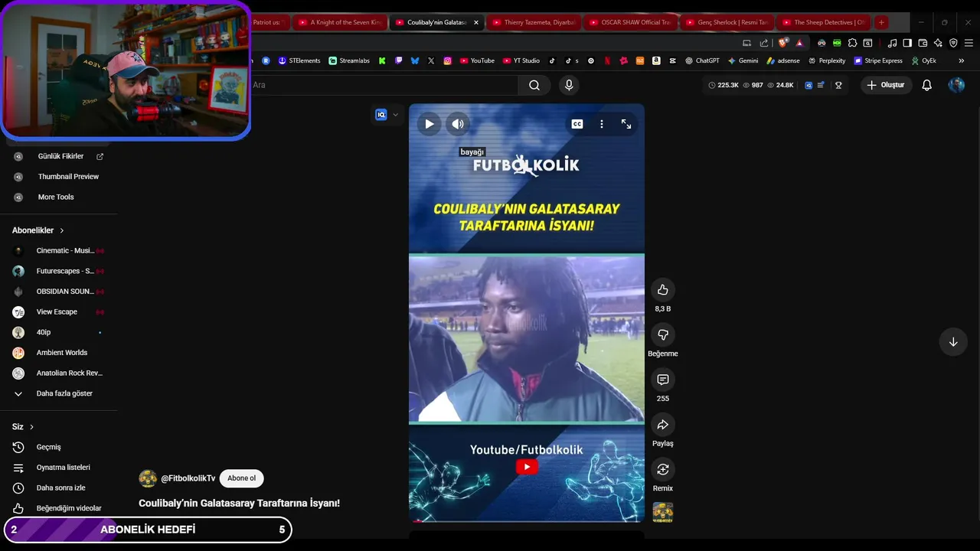
Task: Click the vidIQ trophy icon in header
Action: (838, 85)
